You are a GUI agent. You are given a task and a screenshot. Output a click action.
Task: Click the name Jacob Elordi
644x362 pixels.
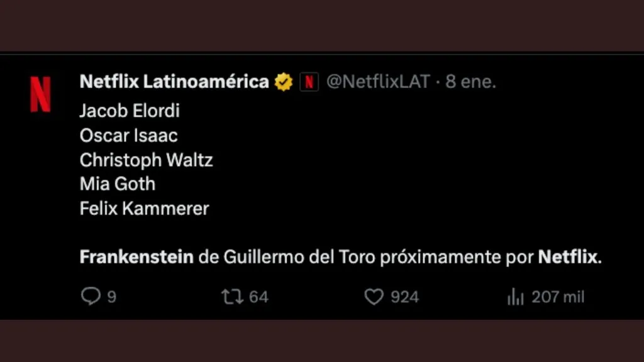coord(129,111)
